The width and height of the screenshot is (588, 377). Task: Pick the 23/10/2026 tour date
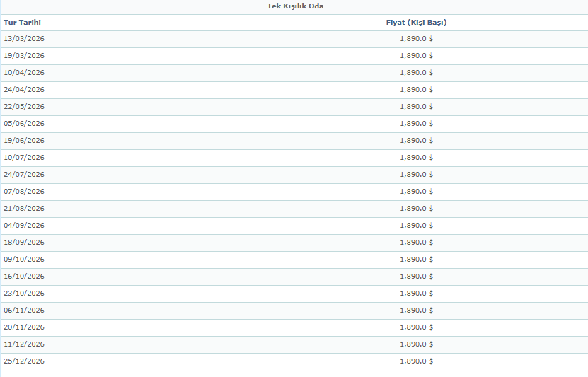point(24,294)
